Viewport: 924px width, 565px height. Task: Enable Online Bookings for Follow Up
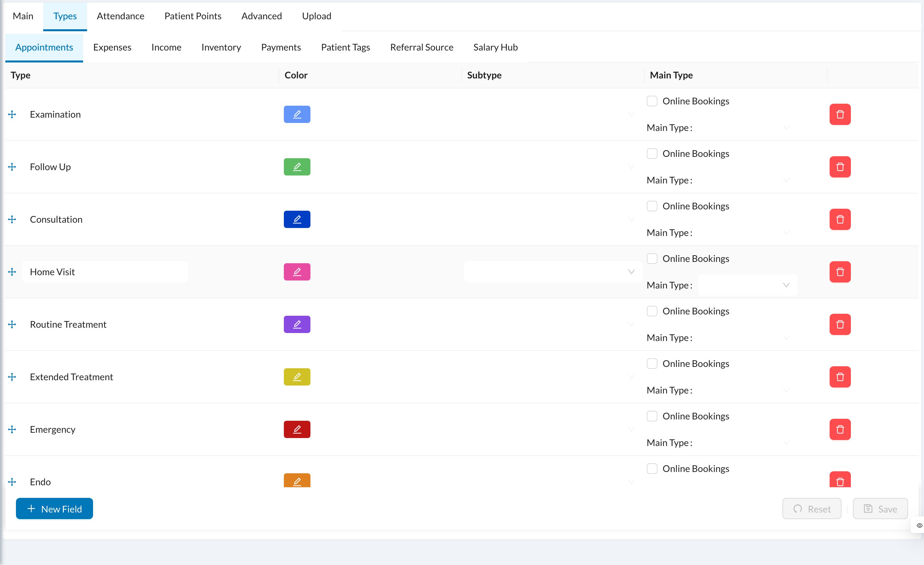point(652,154)
